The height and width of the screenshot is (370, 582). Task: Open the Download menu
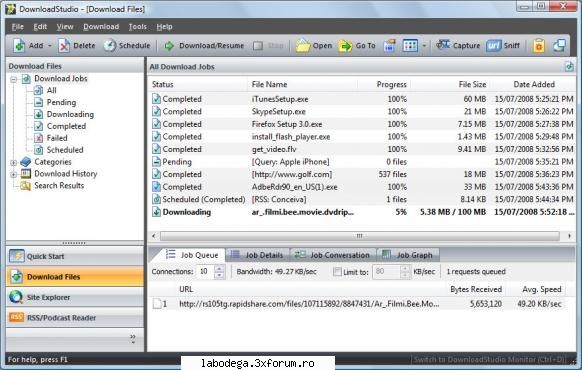click(101, 27)
